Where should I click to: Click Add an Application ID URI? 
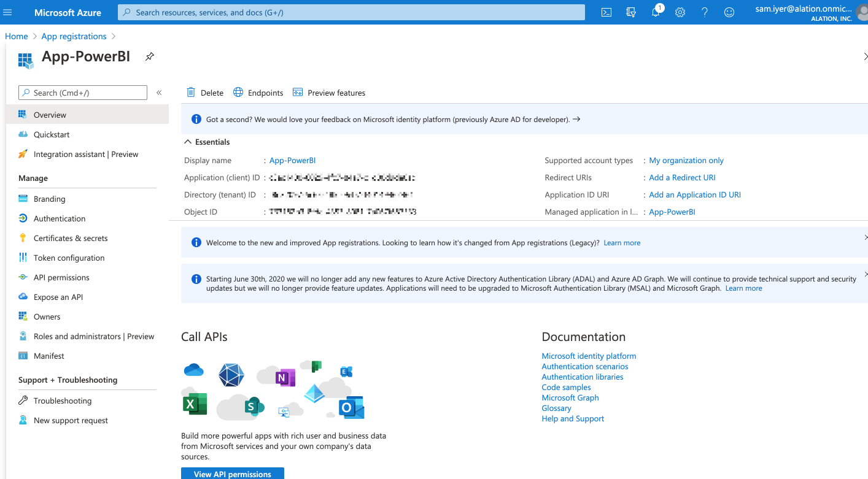coord(695,194)
